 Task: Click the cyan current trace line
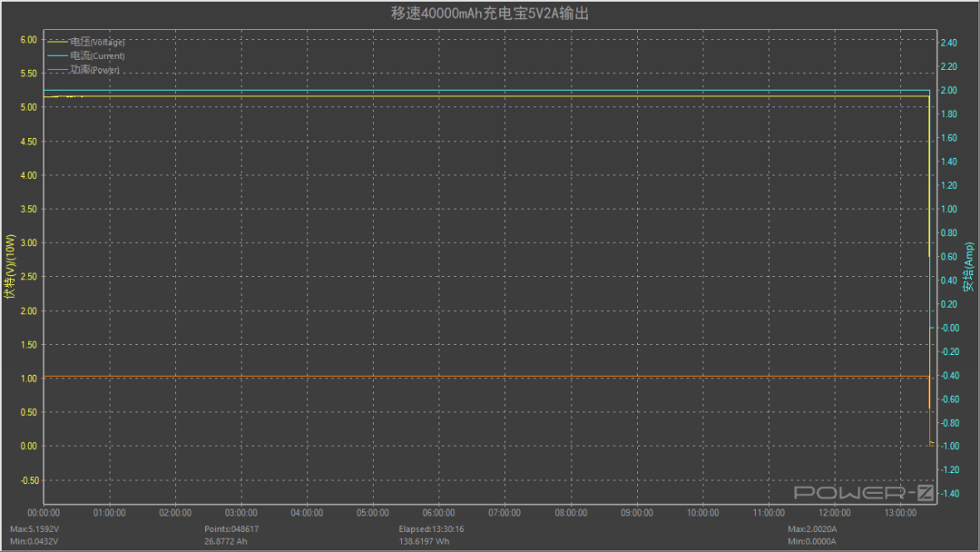point(487,91)
